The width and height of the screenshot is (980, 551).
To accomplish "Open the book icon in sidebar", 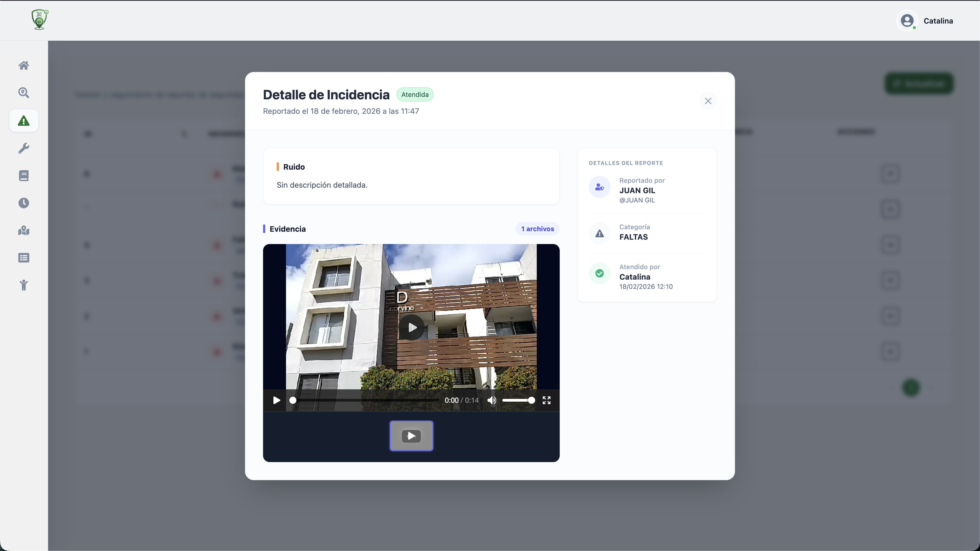I will [24, 175].
